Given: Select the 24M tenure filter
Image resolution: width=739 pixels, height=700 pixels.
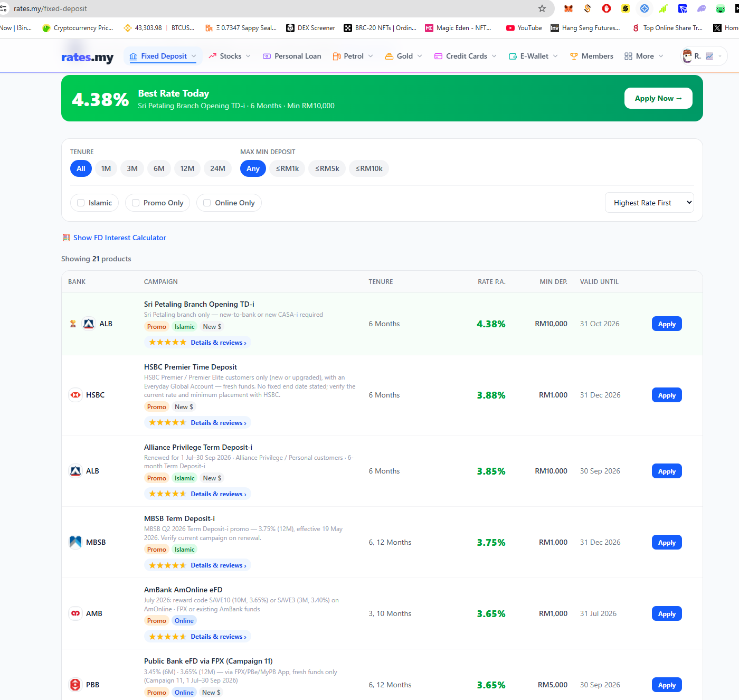Looking at the screenshot, I should [x=218, y=168].
